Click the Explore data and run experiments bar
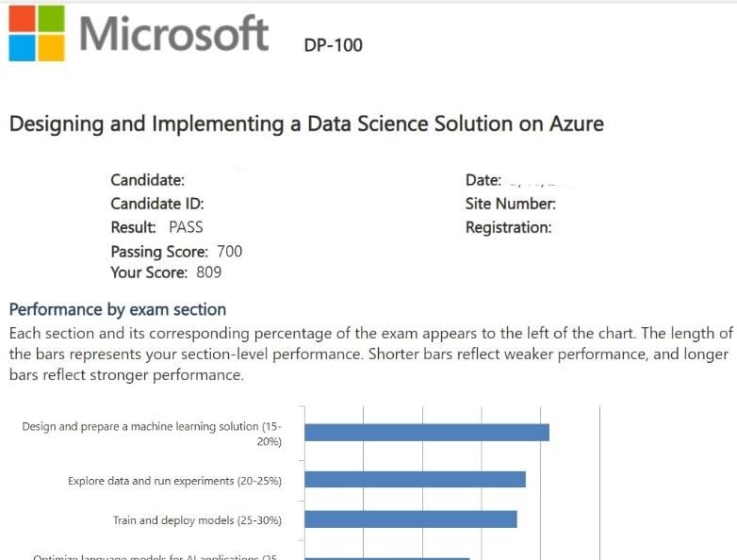Image resolution: width=737 pixels, height=560 pixels. point(415,479)
